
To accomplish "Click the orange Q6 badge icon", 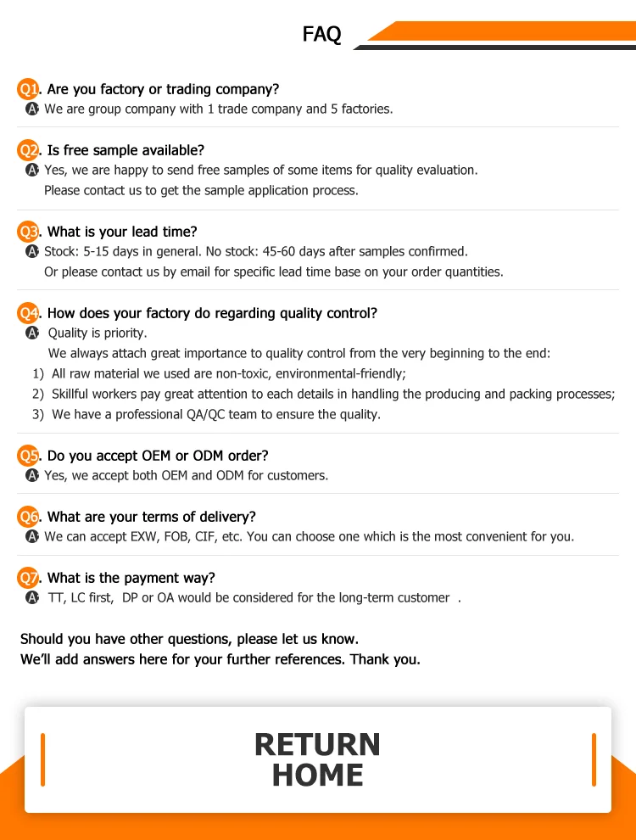I will tap(29, 517).
